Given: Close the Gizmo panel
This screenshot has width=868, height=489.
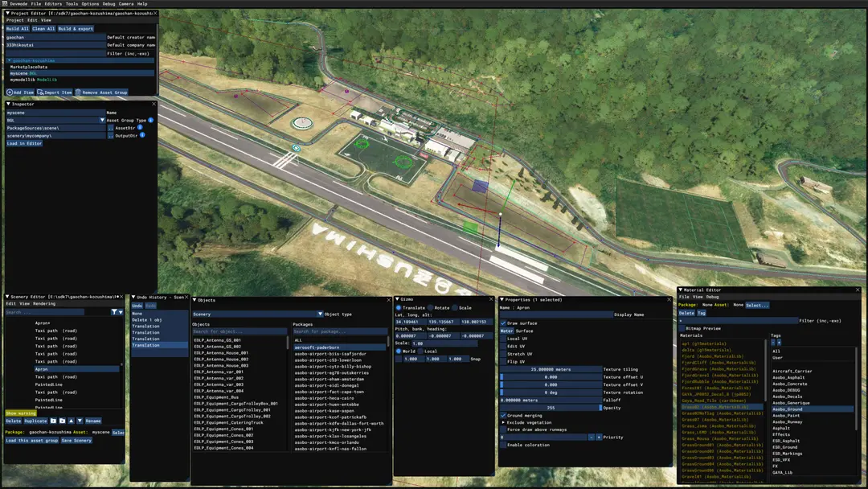Looking at the screenshot, I should pos(491,299).
